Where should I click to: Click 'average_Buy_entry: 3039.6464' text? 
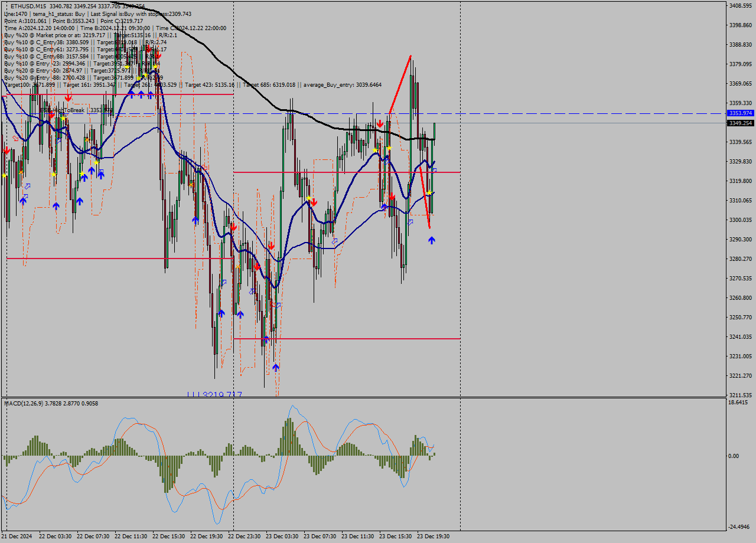(x=343, y=85)
